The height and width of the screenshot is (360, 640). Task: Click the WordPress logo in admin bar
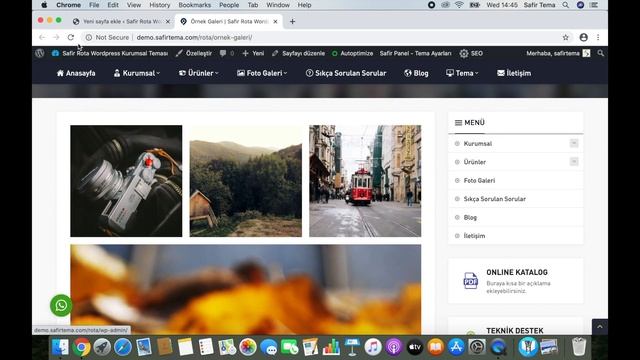pyautogui.click(x=40, y=53)
